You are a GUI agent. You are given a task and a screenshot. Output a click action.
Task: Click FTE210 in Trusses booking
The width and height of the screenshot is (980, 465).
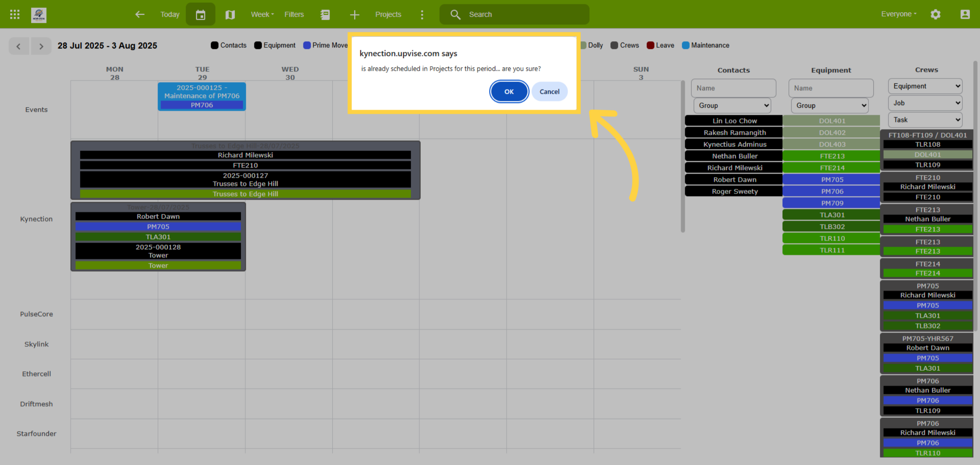pos(245,165)
